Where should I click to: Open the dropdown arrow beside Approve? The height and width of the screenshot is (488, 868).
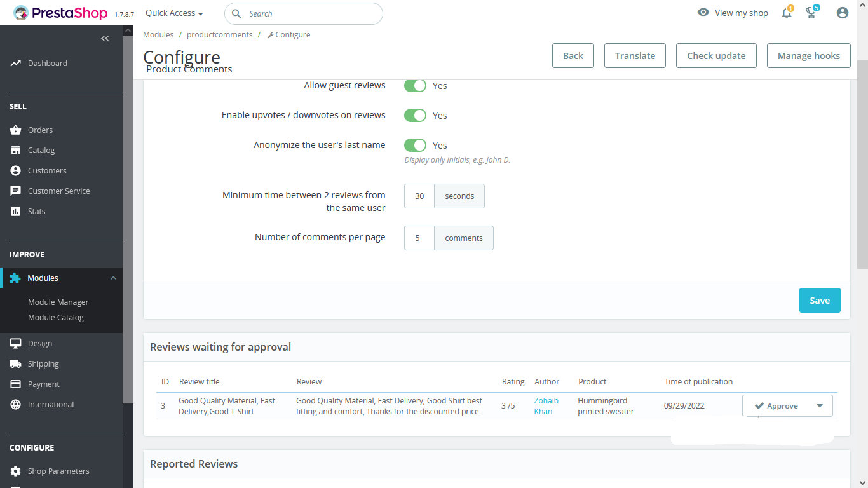point(820,406)
